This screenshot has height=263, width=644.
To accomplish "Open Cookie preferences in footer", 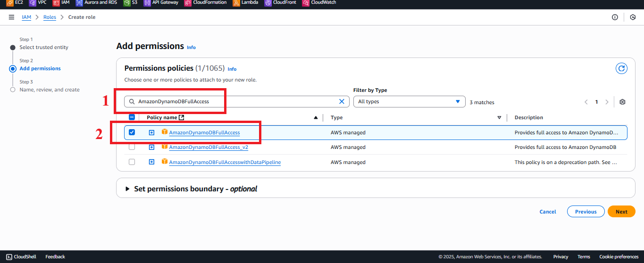I will [619, 256].
